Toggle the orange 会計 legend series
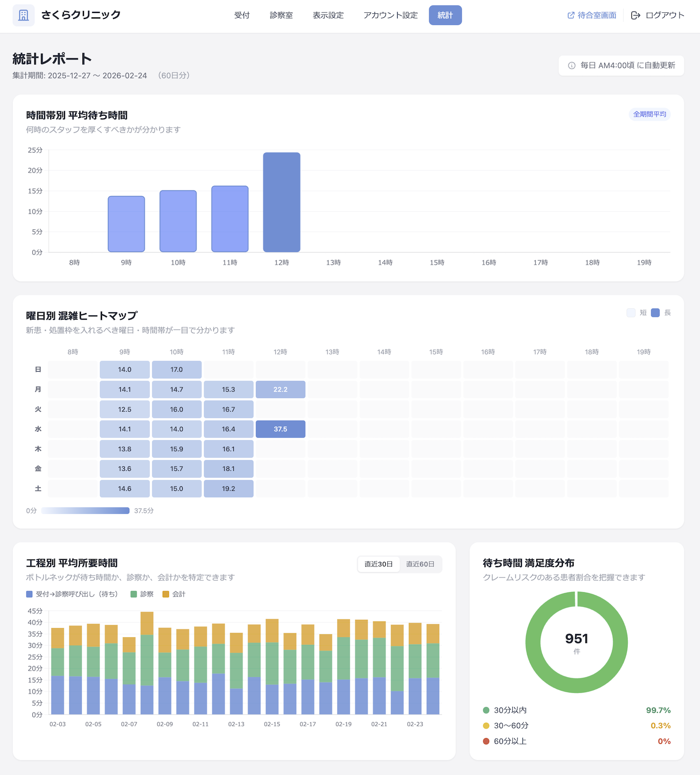This screenshot has width=700, height=775. tap(174, 594)
